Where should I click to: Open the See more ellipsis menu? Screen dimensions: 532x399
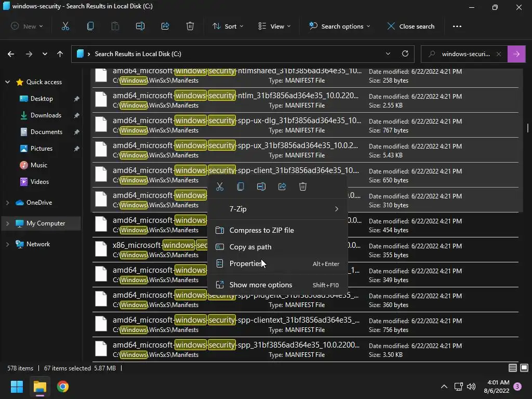pyautogui.click(x=457, y=26)
